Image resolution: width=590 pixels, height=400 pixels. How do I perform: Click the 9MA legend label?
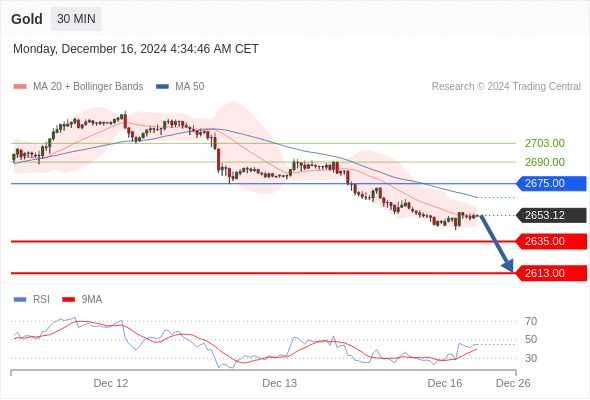coord(92,300)
